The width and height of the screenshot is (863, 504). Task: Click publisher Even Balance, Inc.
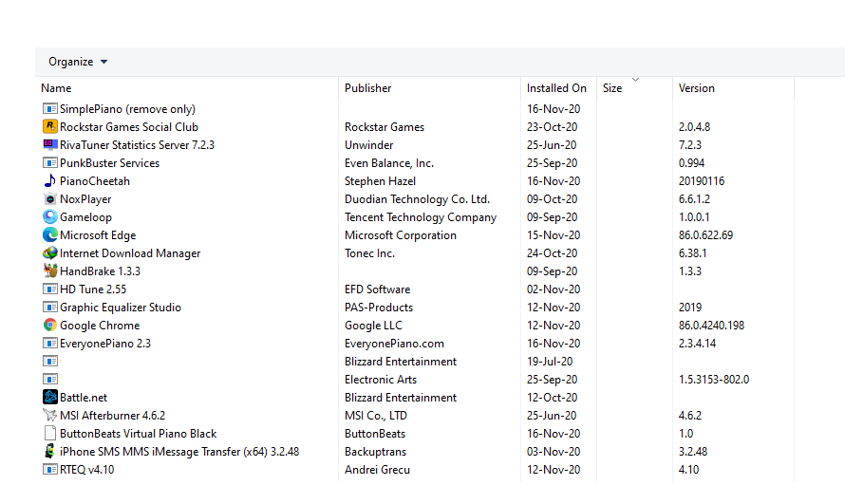point(389,163)
